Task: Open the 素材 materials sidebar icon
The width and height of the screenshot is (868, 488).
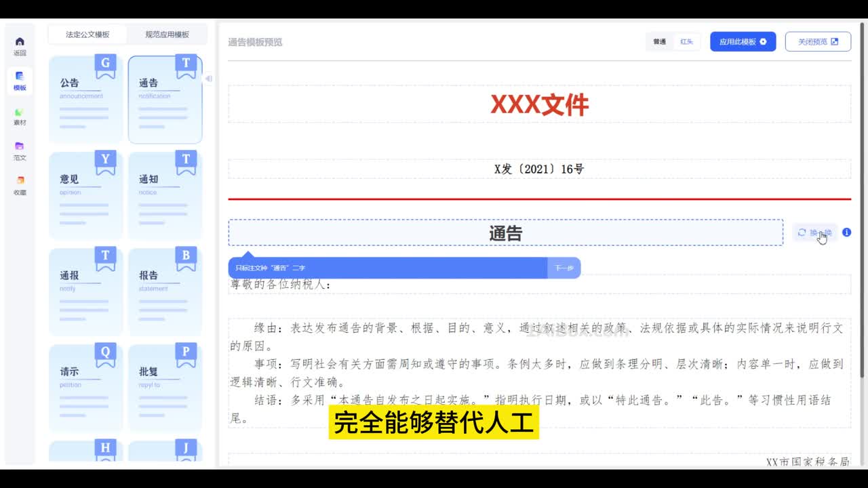Action: [x=20, y=116]
